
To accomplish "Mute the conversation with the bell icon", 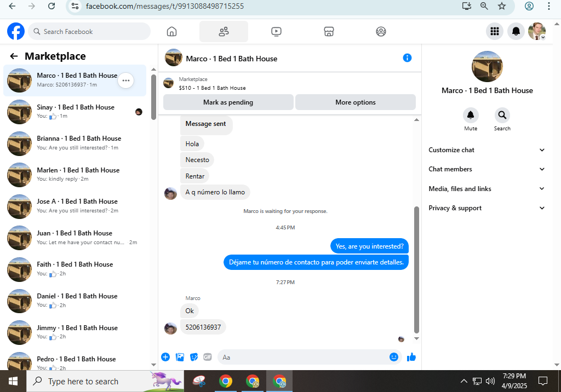I will tap(471, 115).
